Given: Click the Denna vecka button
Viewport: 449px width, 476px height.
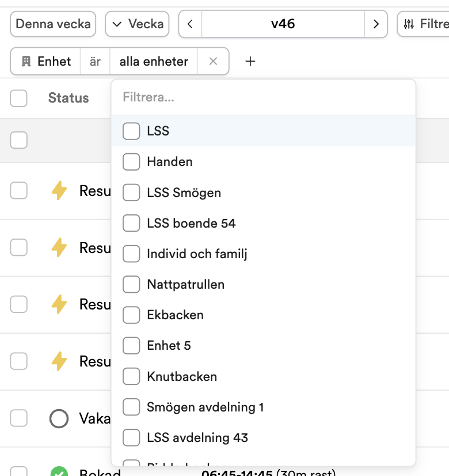Looking at the screenshot, I should [53, 24].
